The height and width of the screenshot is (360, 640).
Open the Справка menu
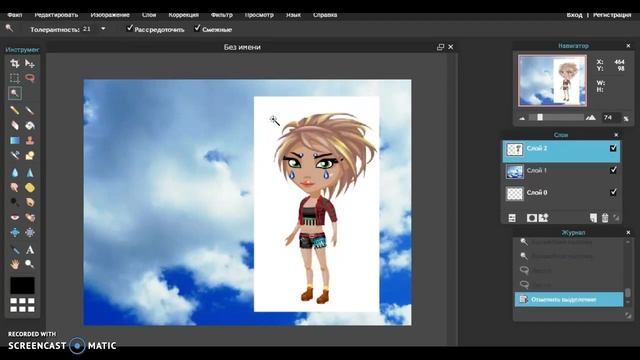pos(325,15)
